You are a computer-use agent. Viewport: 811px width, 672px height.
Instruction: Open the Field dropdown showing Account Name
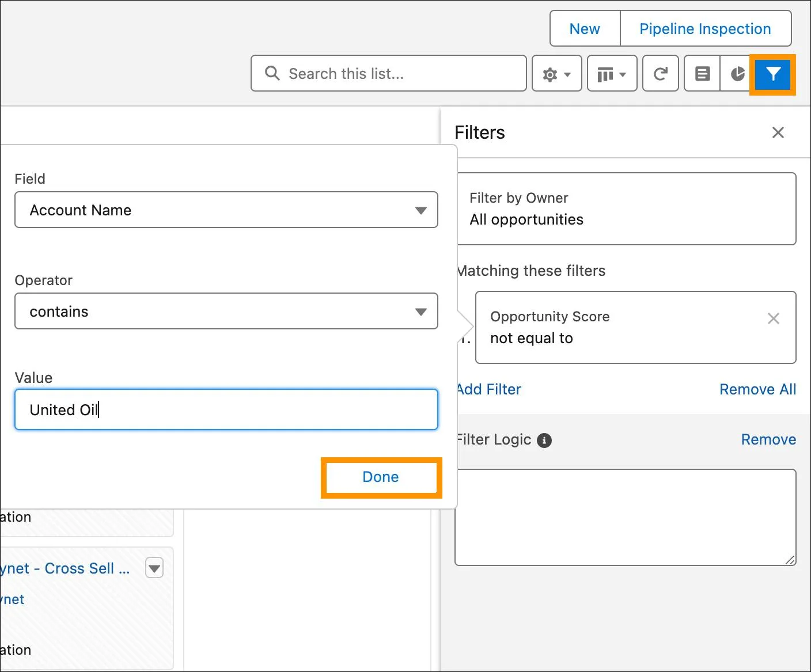(x=226, y=210)
